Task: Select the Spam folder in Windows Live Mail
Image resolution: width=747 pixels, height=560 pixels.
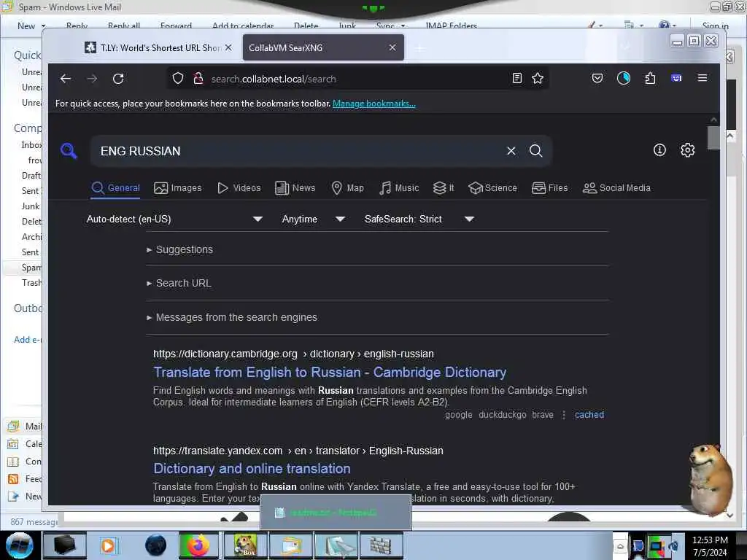Action: (x=31, y=268)
